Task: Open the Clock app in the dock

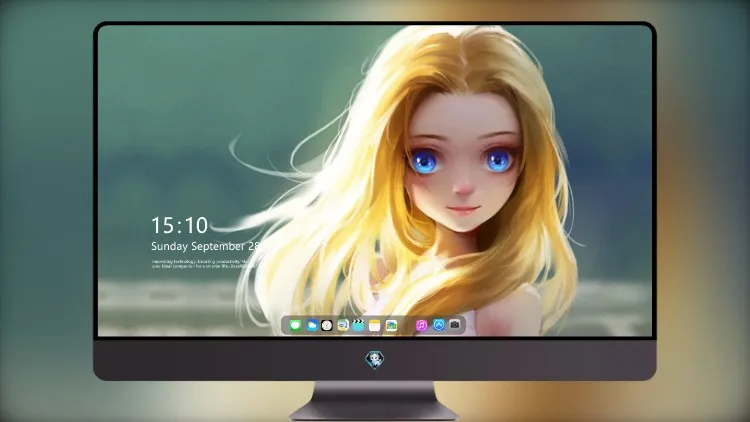Action: coord(327,325)
